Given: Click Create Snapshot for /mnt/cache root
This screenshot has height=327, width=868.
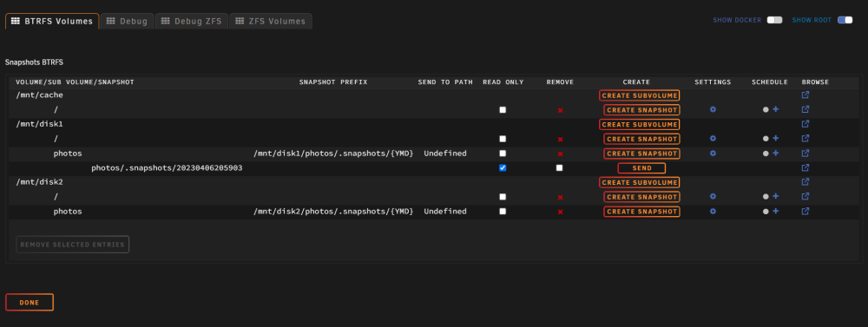Looking at the screenshot, I should pos(641,110).
